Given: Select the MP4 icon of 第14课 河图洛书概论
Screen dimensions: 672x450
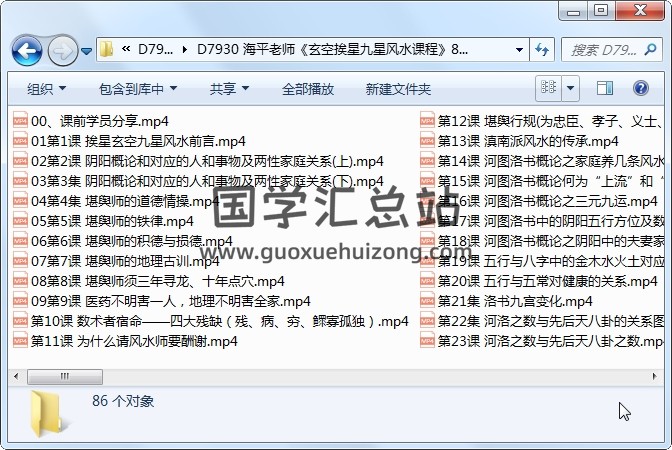Looking at the screenshot, I should [x=427, y=161].
